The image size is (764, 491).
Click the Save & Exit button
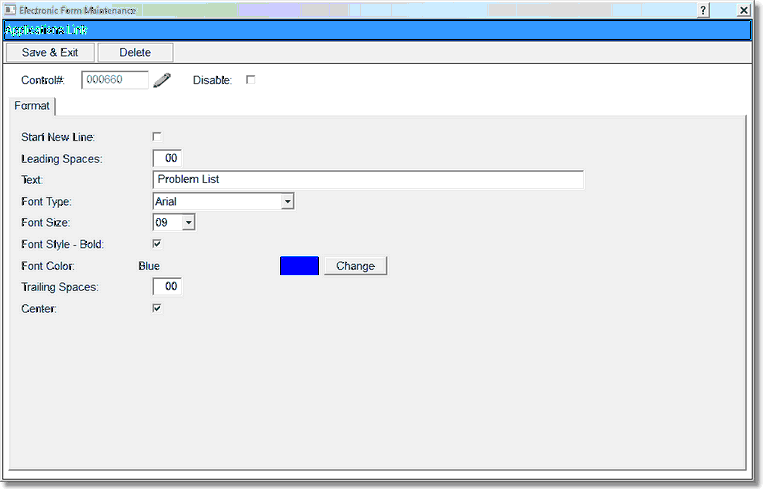click(50, 53)
